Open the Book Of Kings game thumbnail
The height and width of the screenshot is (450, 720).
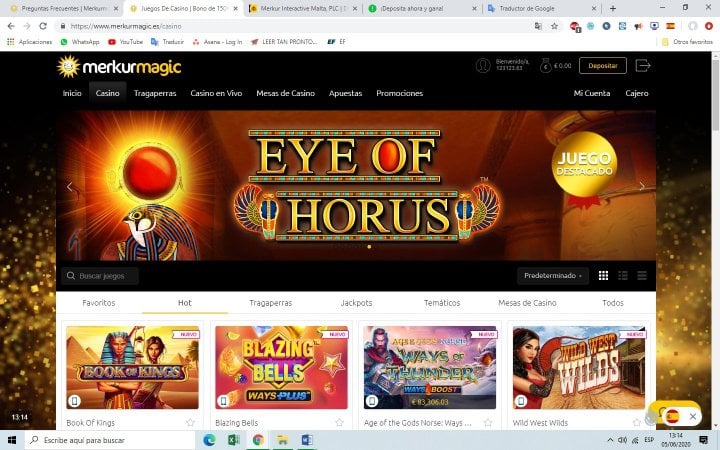pyautogui.click(x=132, y=367)
